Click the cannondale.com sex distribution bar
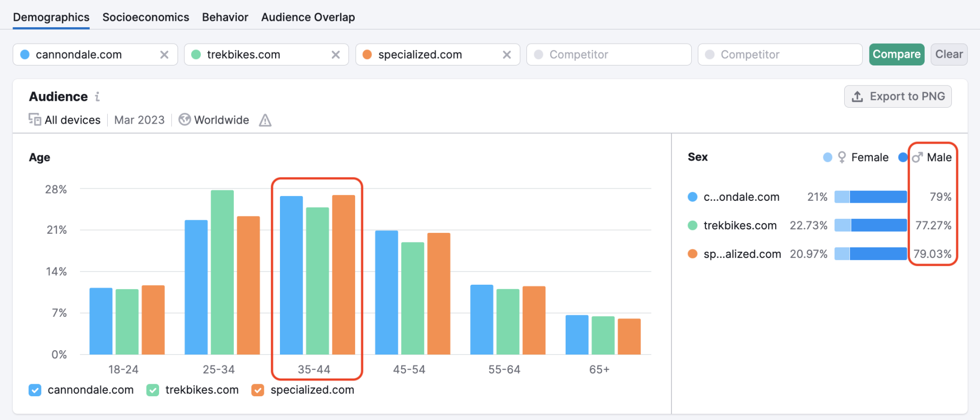The image size is (980, 420). point(870,197)
